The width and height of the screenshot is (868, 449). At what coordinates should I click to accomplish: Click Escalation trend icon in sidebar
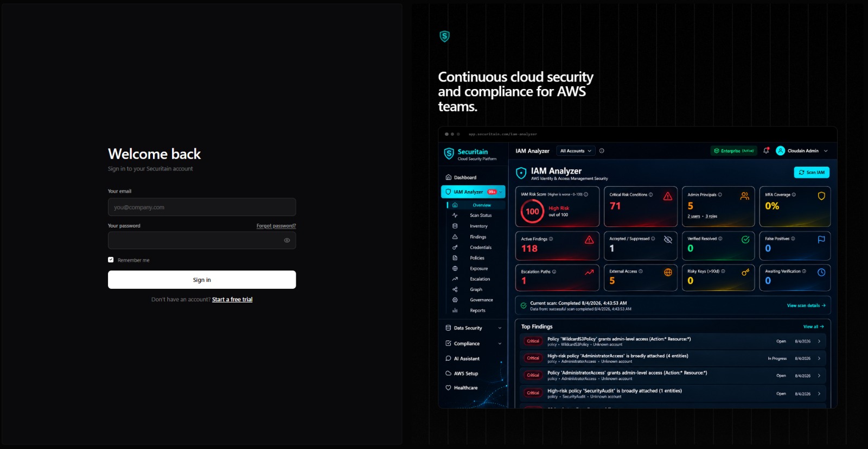[455, 279]
